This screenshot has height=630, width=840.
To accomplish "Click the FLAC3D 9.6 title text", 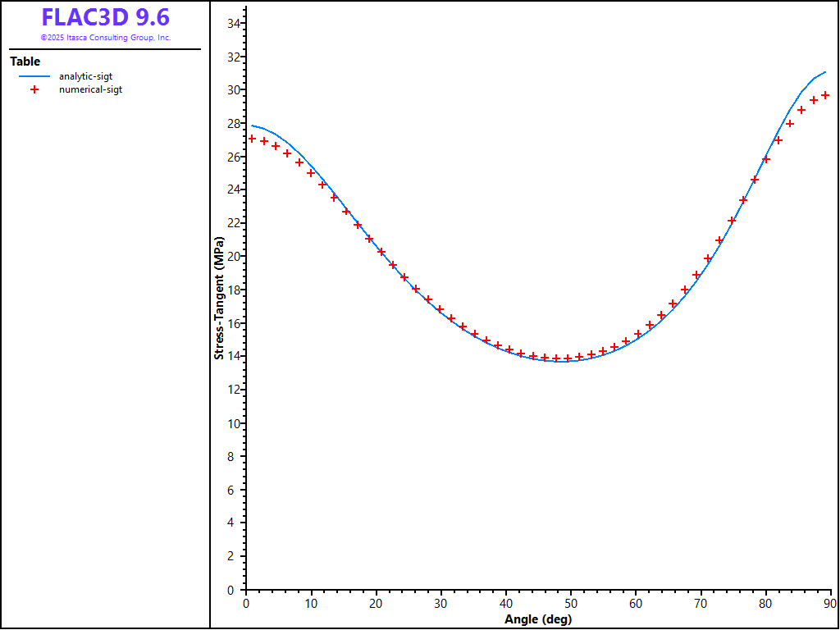I will [105, 18].
